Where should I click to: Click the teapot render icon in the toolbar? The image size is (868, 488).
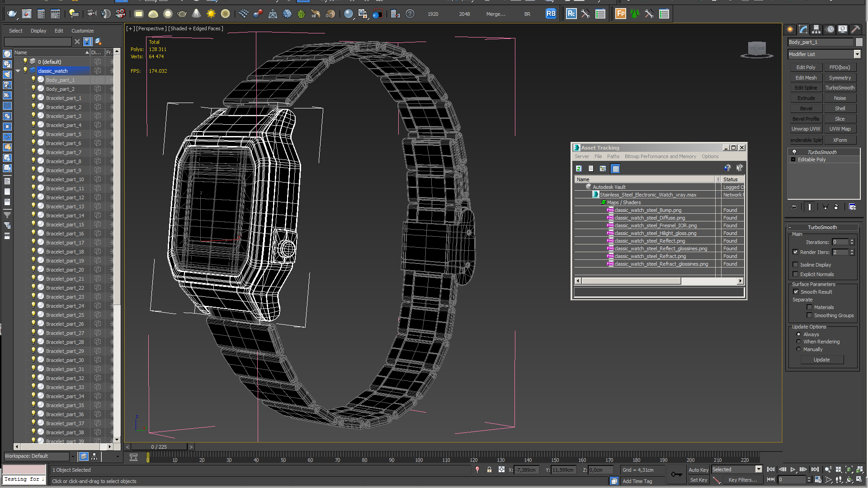12,14
